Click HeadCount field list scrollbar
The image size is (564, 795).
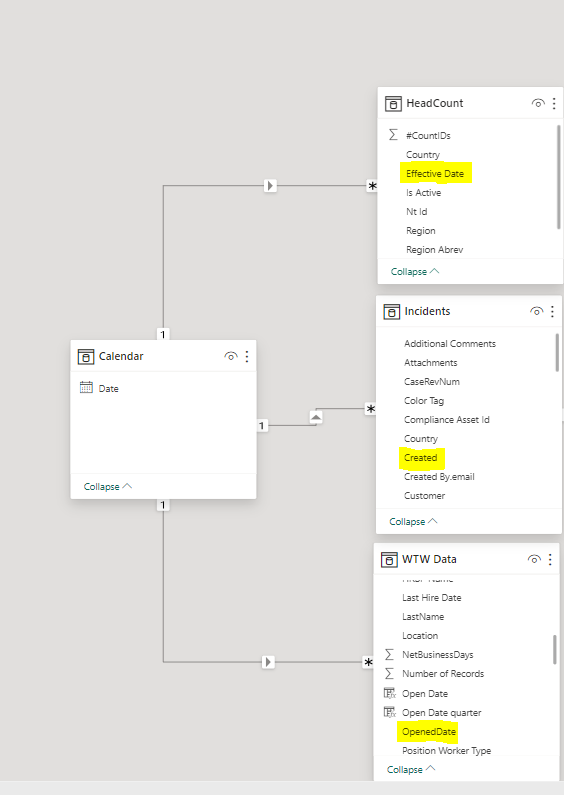(559, 176)
